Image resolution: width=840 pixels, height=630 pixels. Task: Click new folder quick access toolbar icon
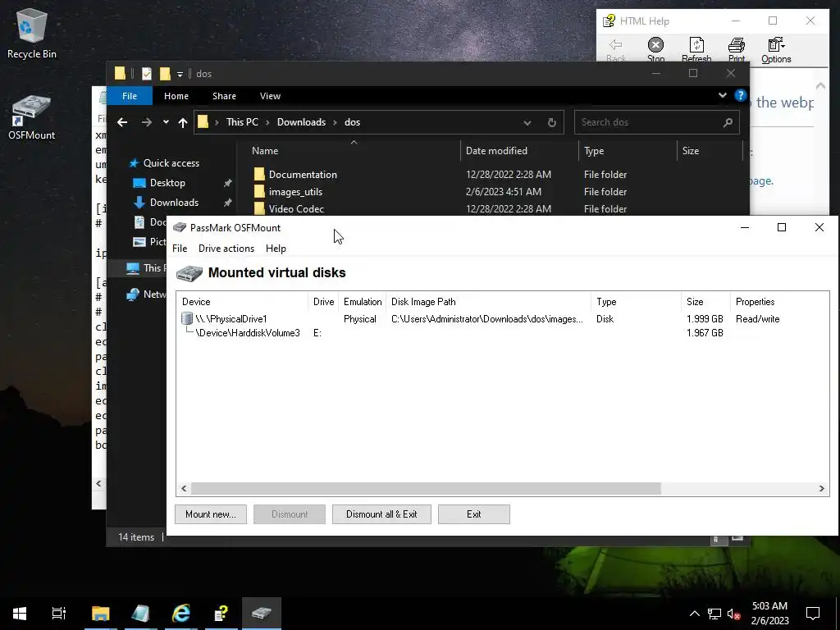tap(165, 73)
